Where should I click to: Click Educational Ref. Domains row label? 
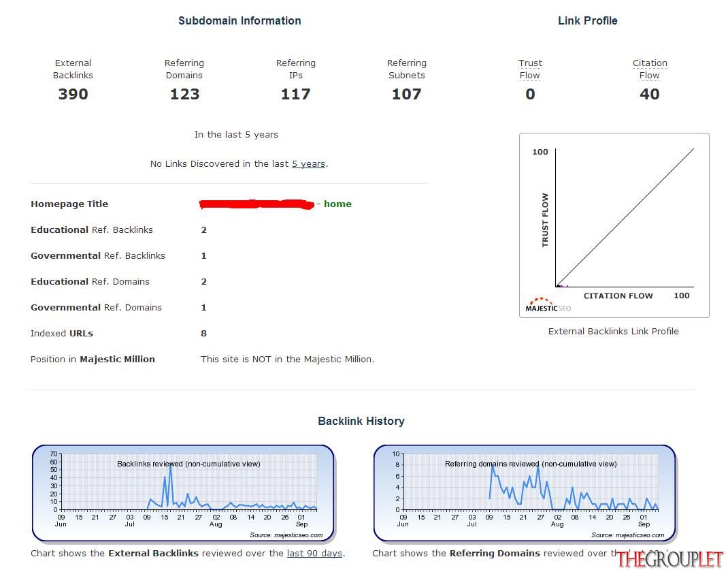coord(90,282)
